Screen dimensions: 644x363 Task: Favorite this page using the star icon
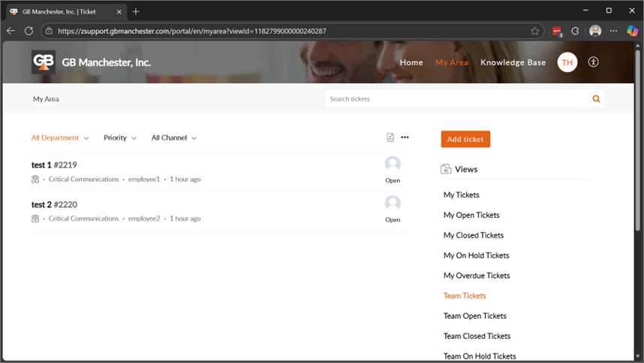tap(535, 31)
